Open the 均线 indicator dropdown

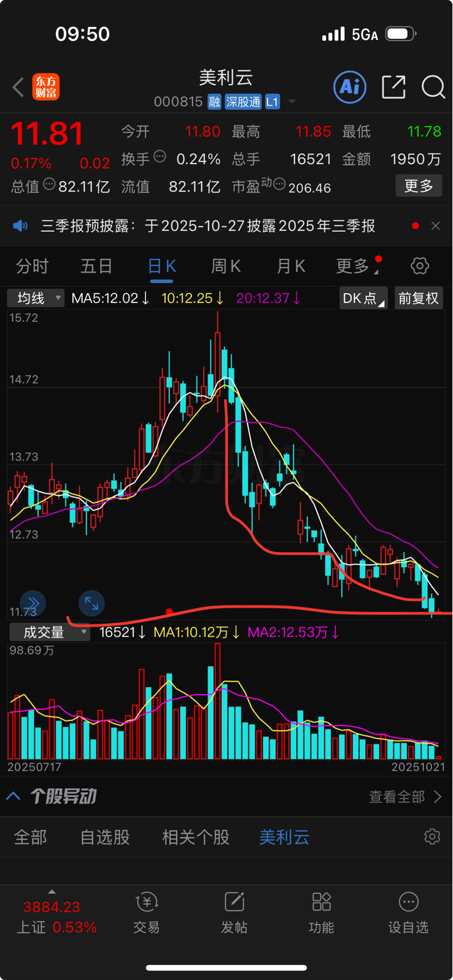point(35,298)
